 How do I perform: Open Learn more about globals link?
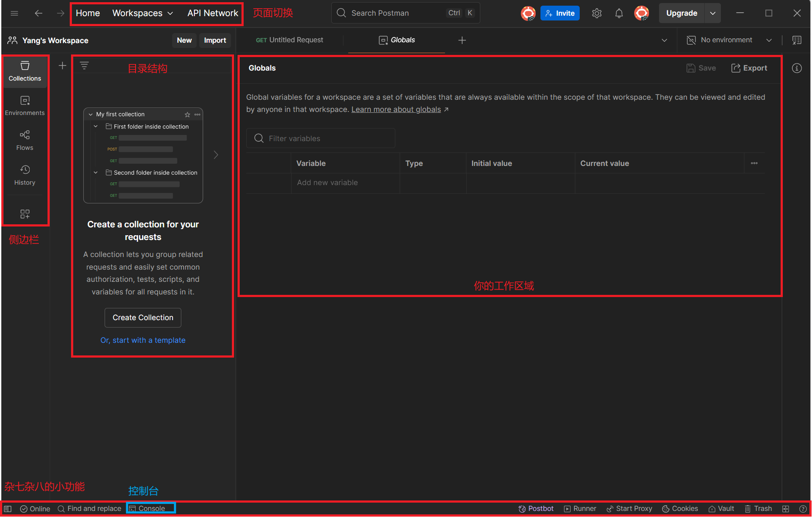tap(396, 109)
